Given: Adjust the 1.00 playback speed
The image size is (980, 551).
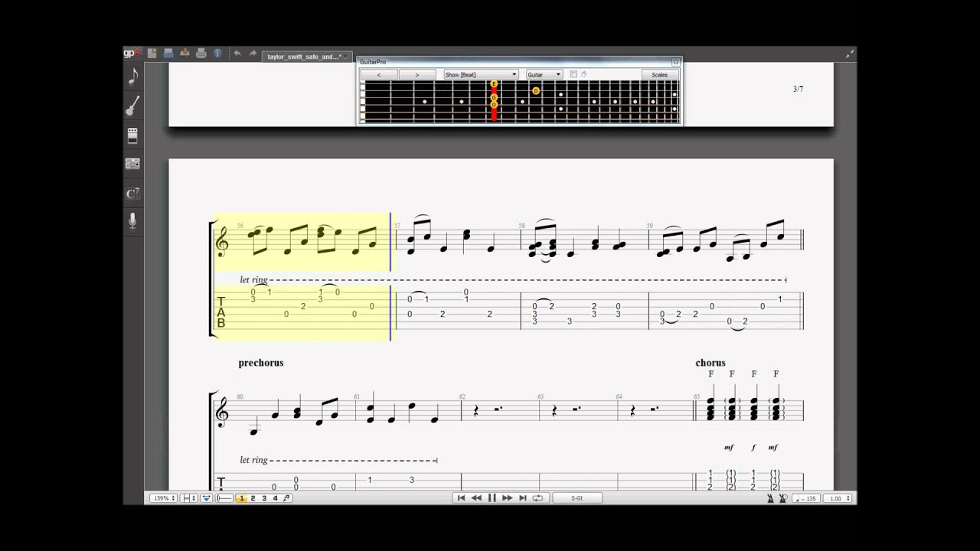Looking at the screenshot, I should (839, 498).
